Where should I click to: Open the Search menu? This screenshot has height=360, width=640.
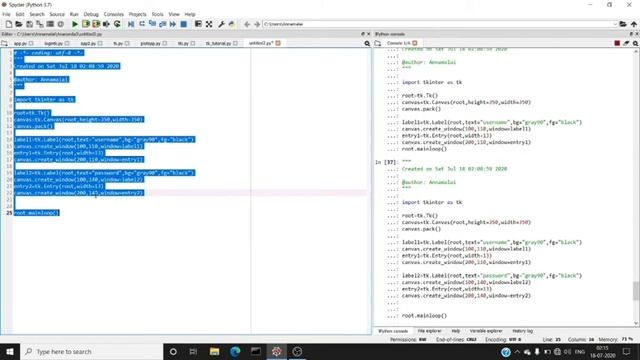point(37,14)
